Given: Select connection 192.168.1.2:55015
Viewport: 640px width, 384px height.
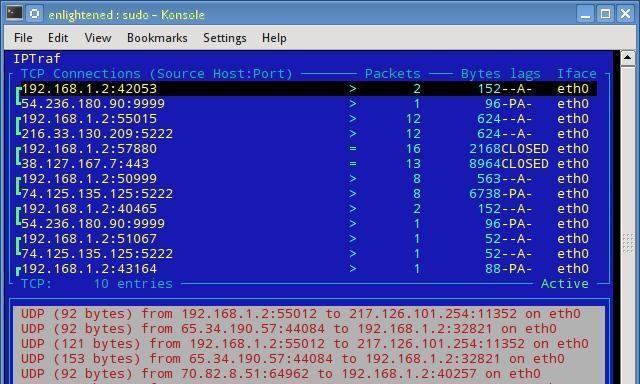Looking at the screenshot, I should coord(89,119).
